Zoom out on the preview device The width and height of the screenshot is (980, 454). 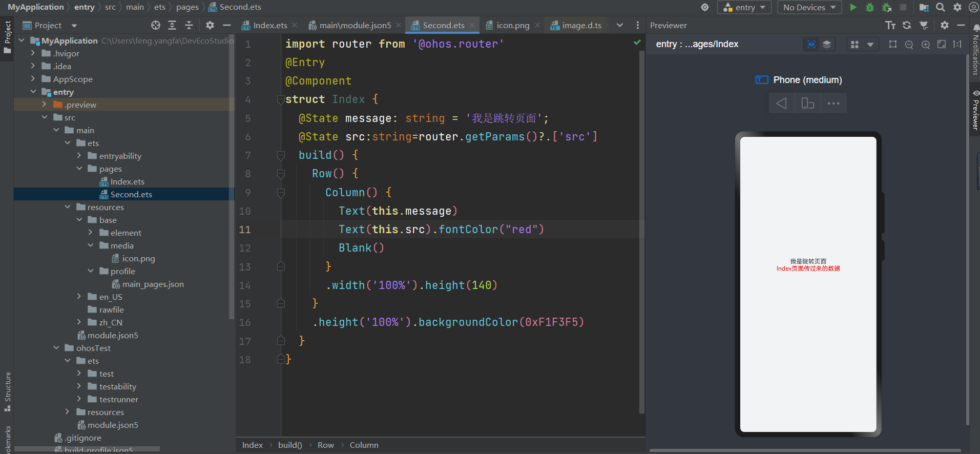coord(909,45)
